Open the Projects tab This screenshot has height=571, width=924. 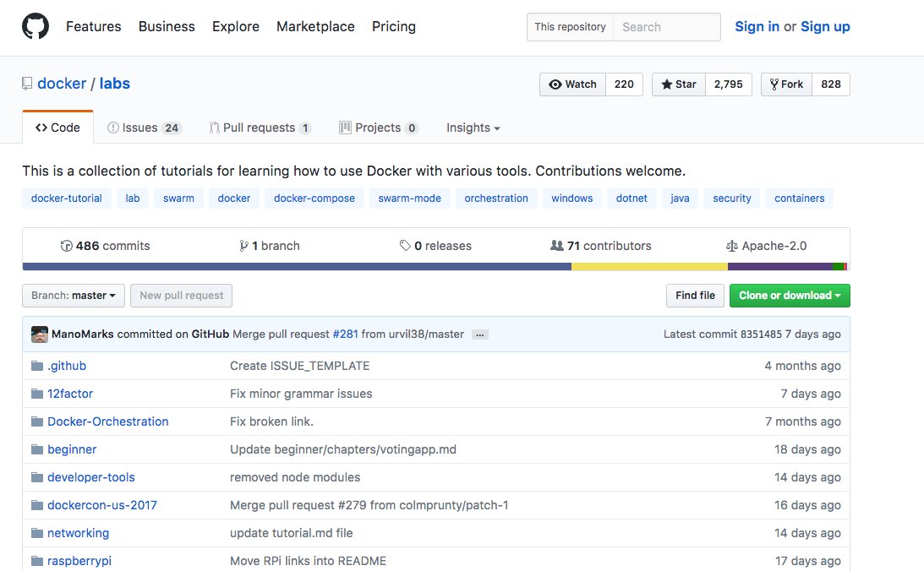coord(379,128)
